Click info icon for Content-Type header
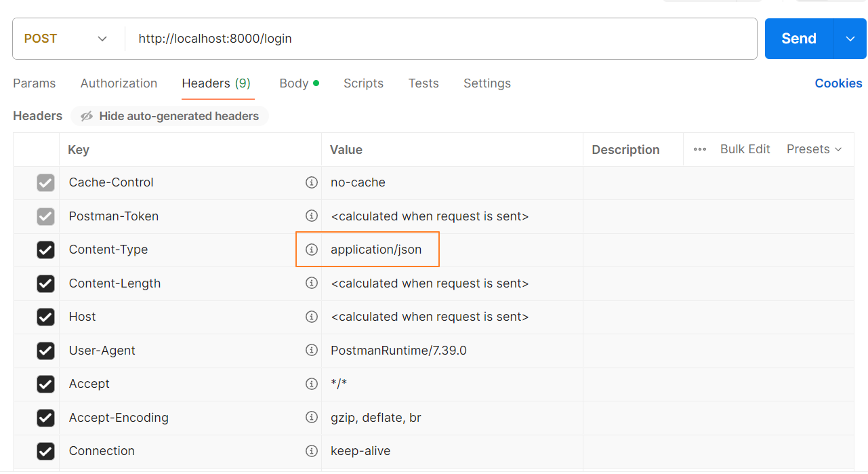This screenshot has width=868, height=474. (x=312, y=250)
